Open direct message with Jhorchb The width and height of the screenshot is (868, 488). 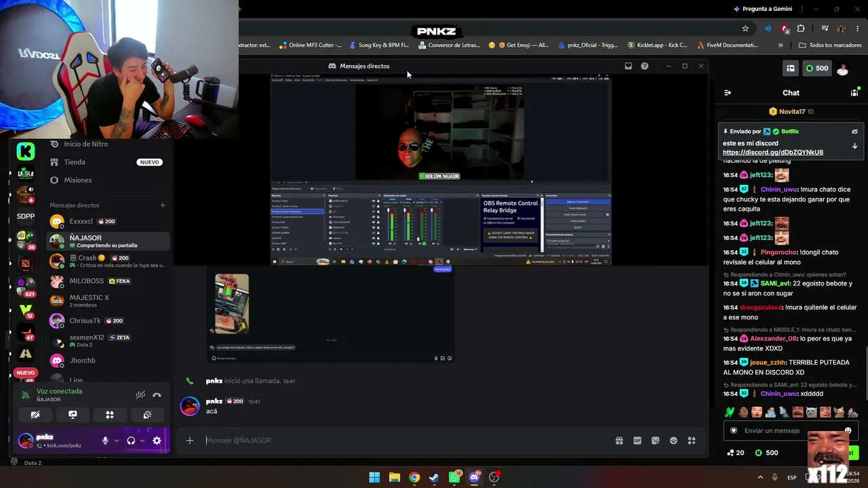click(107, 361)
